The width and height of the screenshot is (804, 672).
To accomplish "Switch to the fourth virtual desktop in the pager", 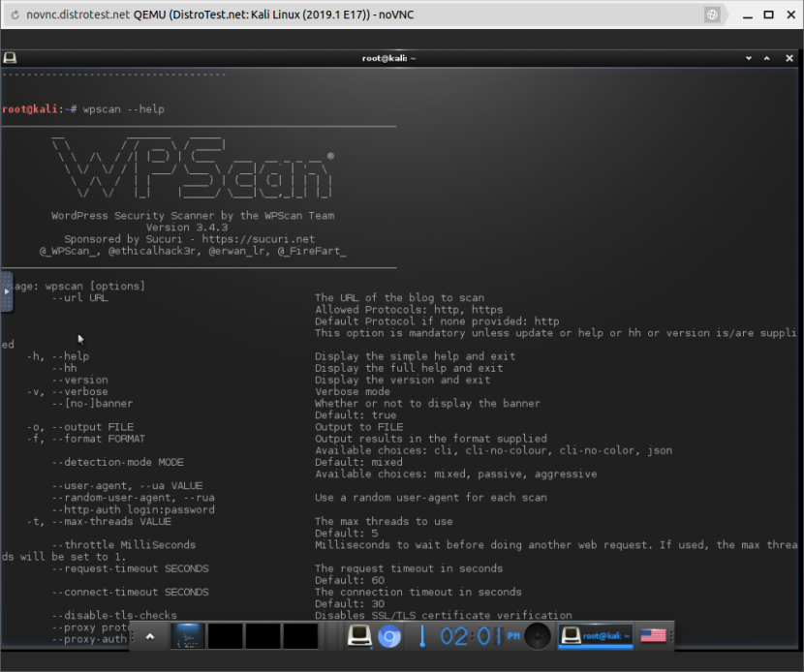I will coord(300,636).
